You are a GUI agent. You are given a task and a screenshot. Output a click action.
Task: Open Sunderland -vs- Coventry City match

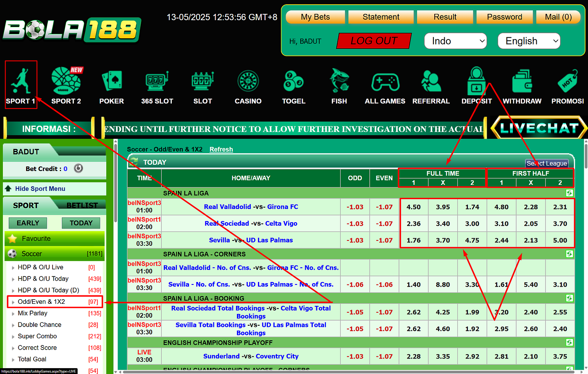251,356
